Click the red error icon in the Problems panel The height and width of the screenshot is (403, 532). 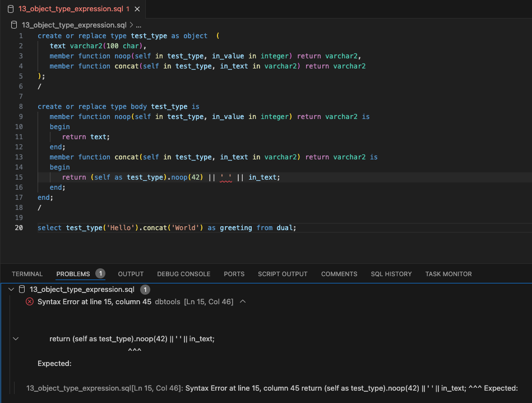click(x=29, y=301)
